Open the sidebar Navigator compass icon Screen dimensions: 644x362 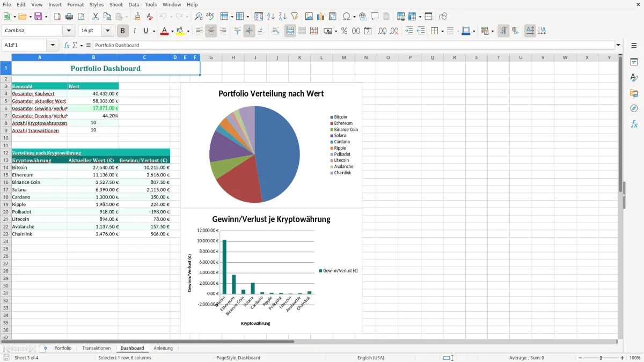(x=634, y=108)
